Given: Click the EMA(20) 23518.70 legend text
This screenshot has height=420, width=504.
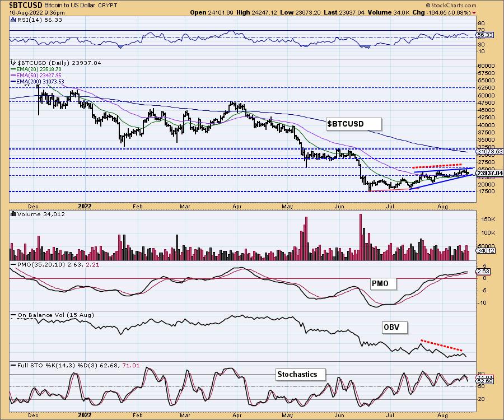Looking at the screenshot, I should 39,69.
